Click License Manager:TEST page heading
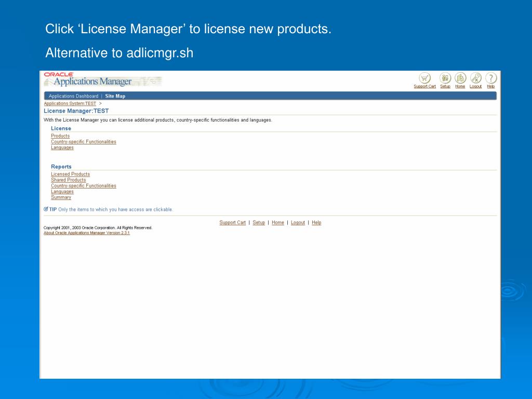Screen dimensions: 532x399 [76, 111]
